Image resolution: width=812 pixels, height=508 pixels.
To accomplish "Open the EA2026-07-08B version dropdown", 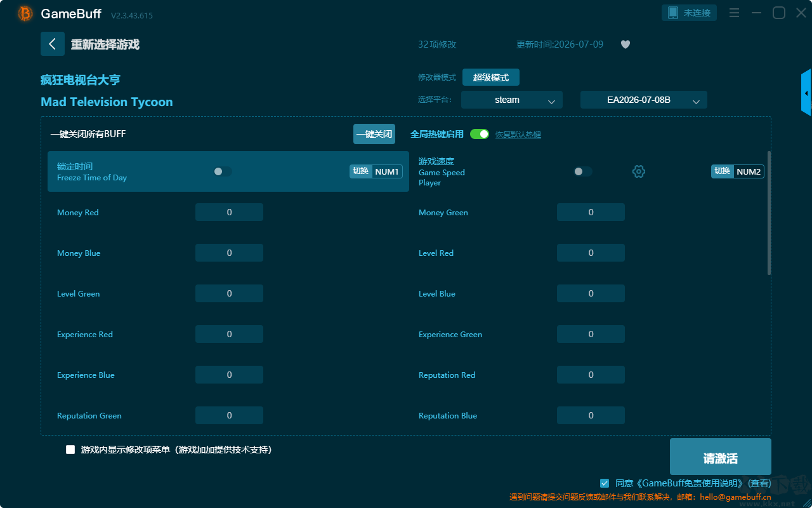I will [644, 100].
